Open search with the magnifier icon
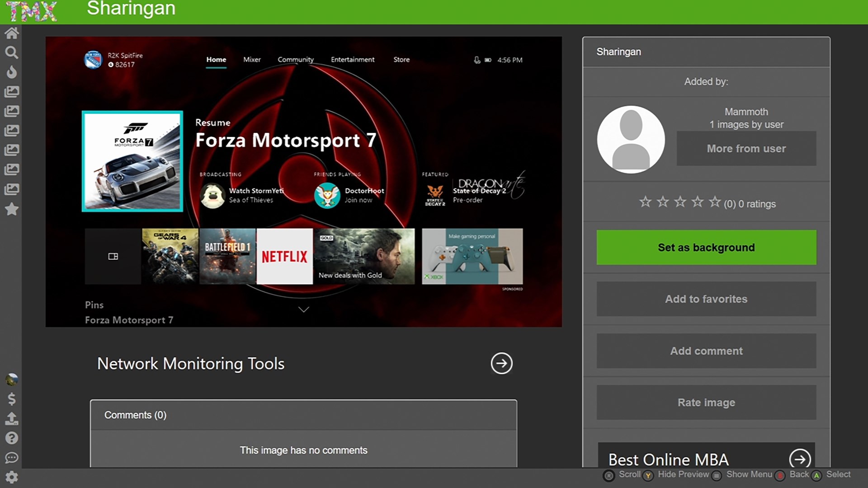868x488 pixels. click(x=11, y=52)
